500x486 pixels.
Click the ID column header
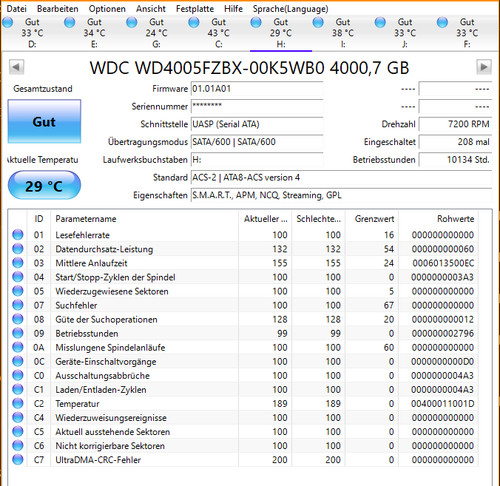[39, 219]
